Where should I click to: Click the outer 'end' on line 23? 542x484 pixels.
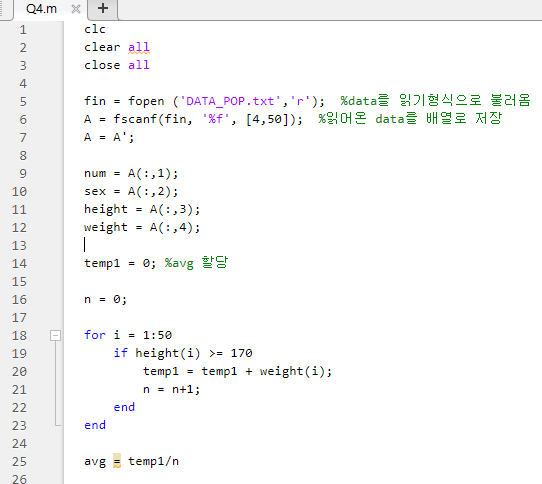coord(95,425)
